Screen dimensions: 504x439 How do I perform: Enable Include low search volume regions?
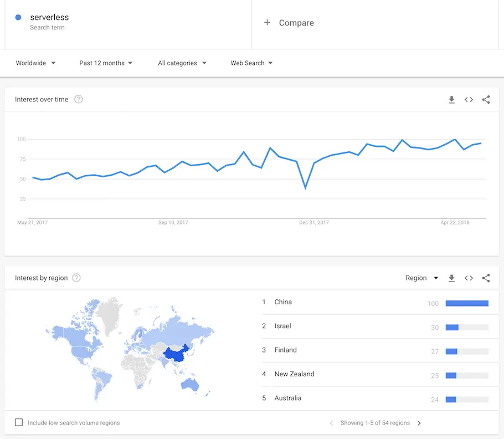18,422
